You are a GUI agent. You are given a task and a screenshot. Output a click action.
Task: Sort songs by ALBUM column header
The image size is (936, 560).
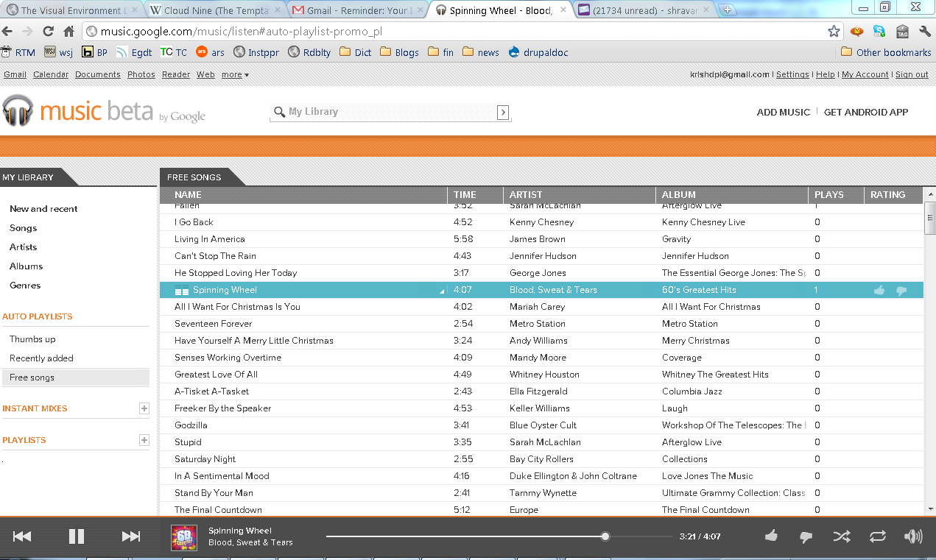click(732, 195)
